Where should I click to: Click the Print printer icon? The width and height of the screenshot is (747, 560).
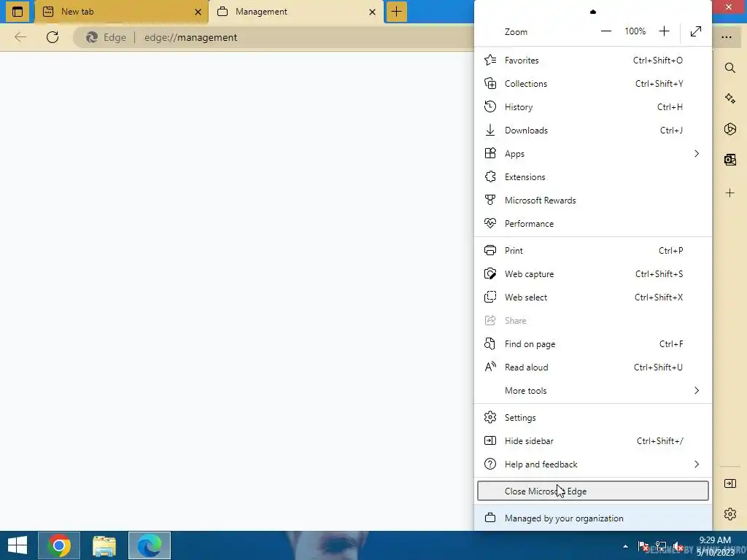click(x=489, y=251)
